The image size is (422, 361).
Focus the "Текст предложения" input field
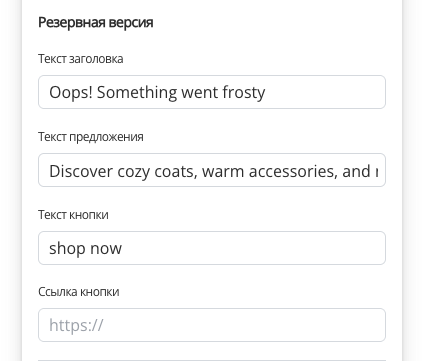pyautogui.click(x=212, y=170)
